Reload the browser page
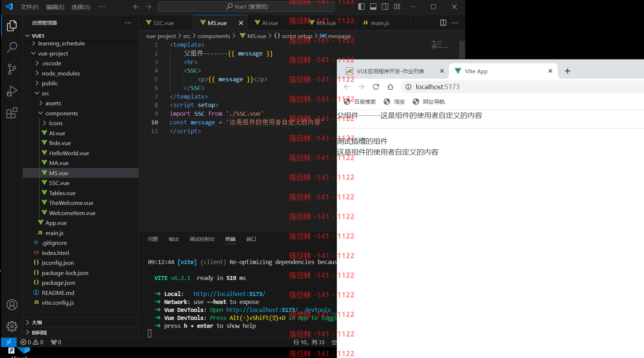The width and height of the screenshot is (644, 358). 376,87
